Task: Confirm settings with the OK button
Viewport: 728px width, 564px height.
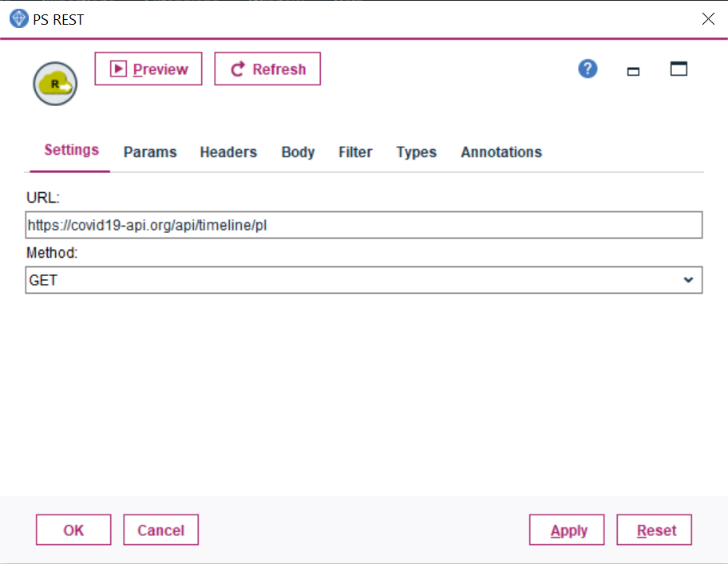Action: (73, 530)
